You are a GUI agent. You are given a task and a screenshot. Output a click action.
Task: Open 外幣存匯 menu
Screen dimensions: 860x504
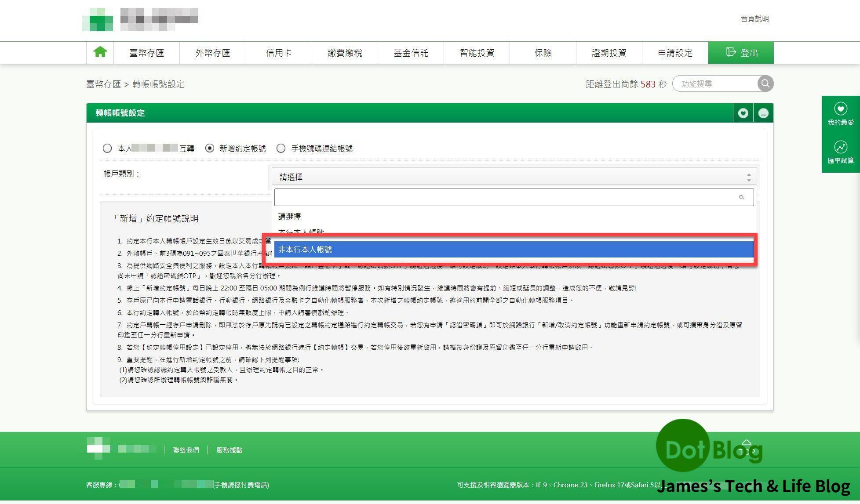coord(213,53)
